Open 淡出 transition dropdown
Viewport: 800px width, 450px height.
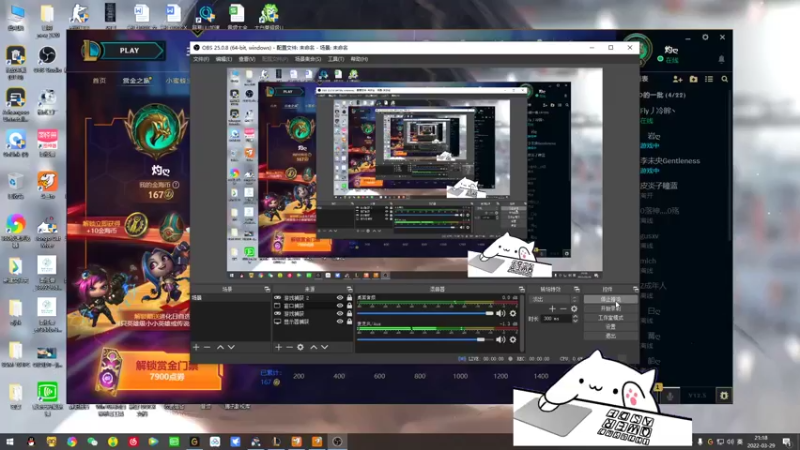tap(554, 299)
